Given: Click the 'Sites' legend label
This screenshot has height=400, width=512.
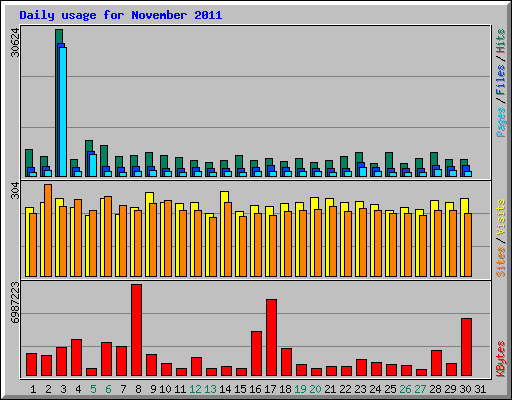Looking at the screenshot, I should (x=501, y=262).
